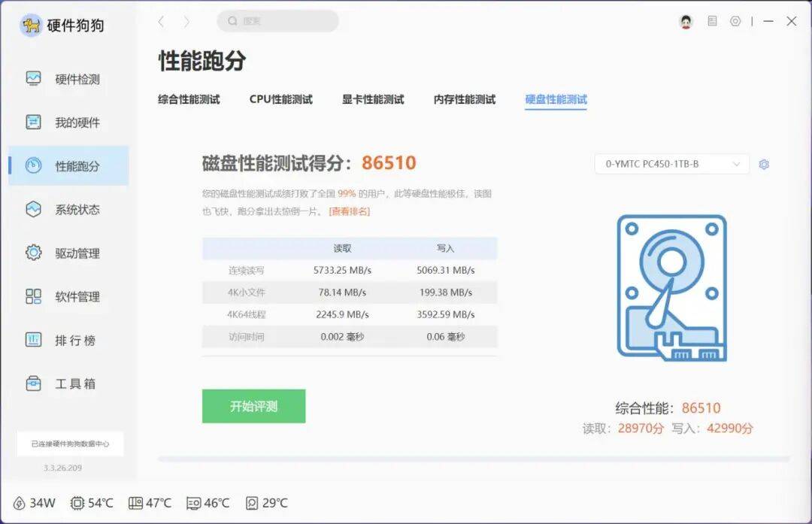Go back with the left arrow
The image size is (812, 524).
[161, 21]
